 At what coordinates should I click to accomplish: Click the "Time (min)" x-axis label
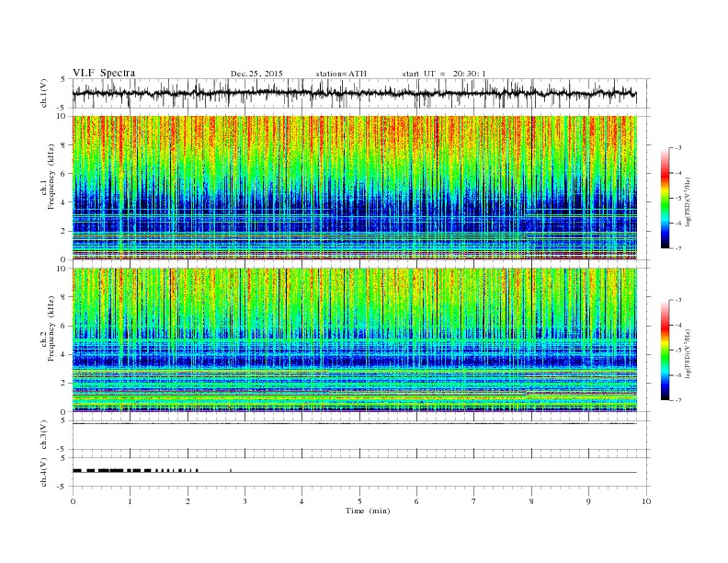pyautogui.click(x=368, y=511)
